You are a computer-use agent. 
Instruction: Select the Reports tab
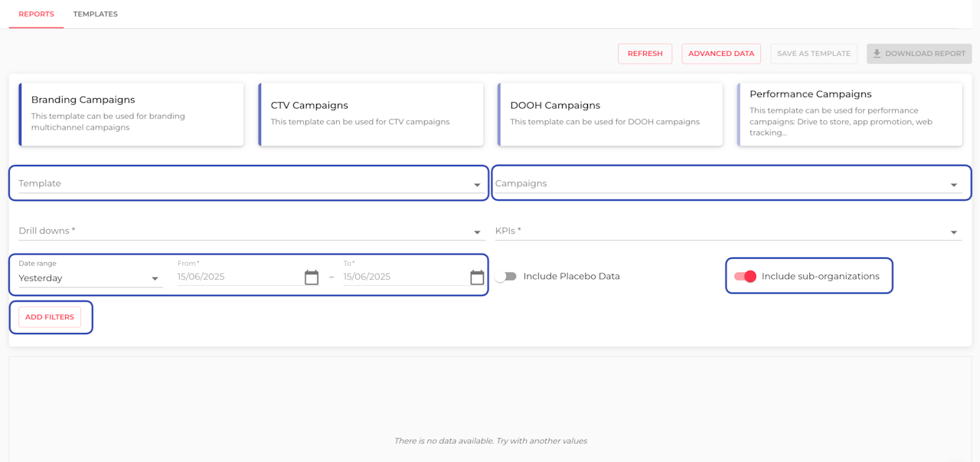36,14
